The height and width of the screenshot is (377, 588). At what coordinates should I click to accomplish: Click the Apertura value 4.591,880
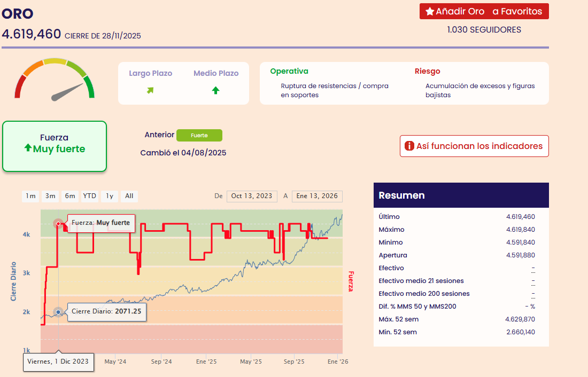tap(521, 255)
